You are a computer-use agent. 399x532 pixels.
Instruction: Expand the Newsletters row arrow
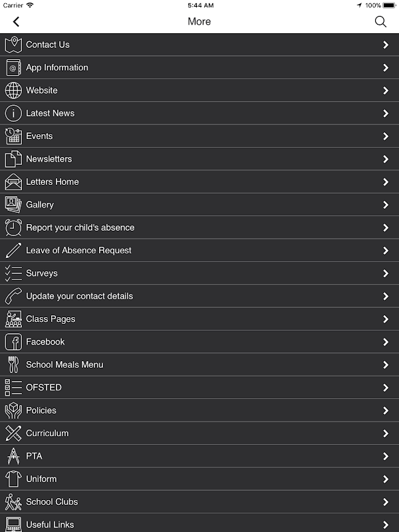pos(386,159)
